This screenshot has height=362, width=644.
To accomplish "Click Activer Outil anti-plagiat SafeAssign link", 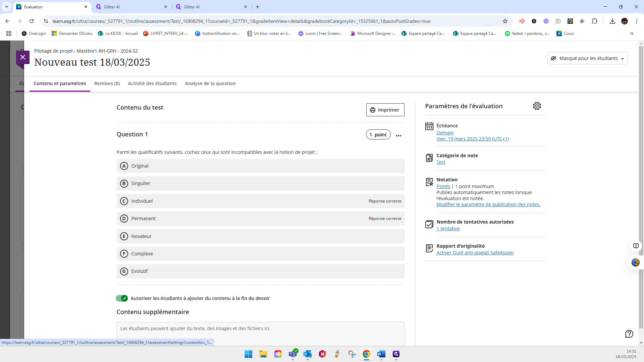I will (475, 253).
